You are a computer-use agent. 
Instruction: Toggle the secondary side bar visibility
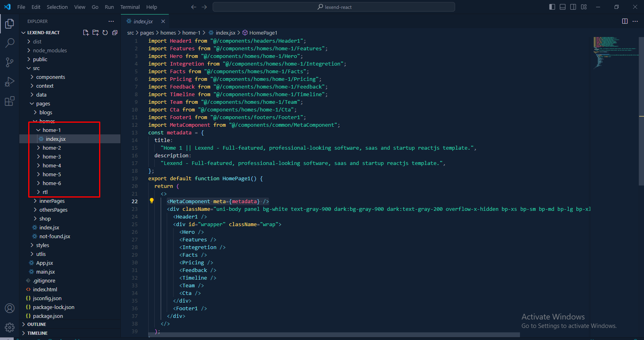pos(573,7)
